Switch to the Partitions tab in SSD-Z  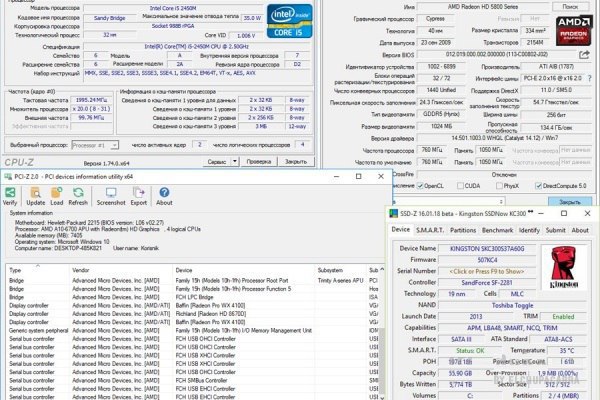[x=463, y=230]
